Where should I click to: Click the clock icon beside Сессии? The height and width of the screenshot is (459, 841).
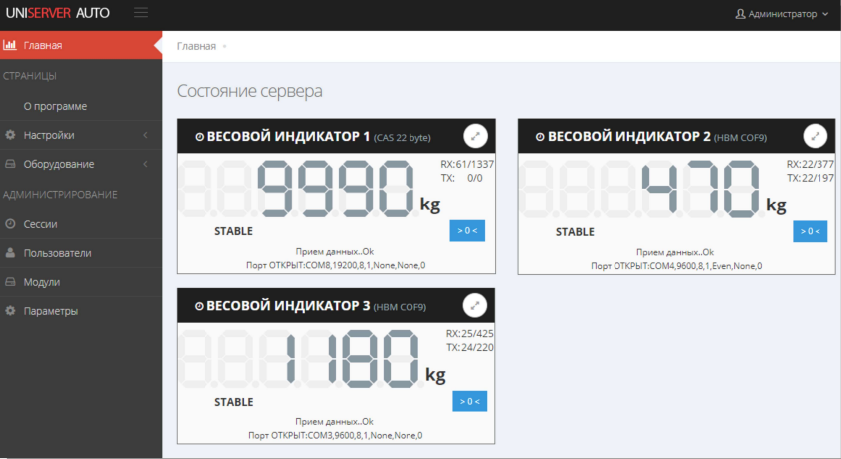10,224
